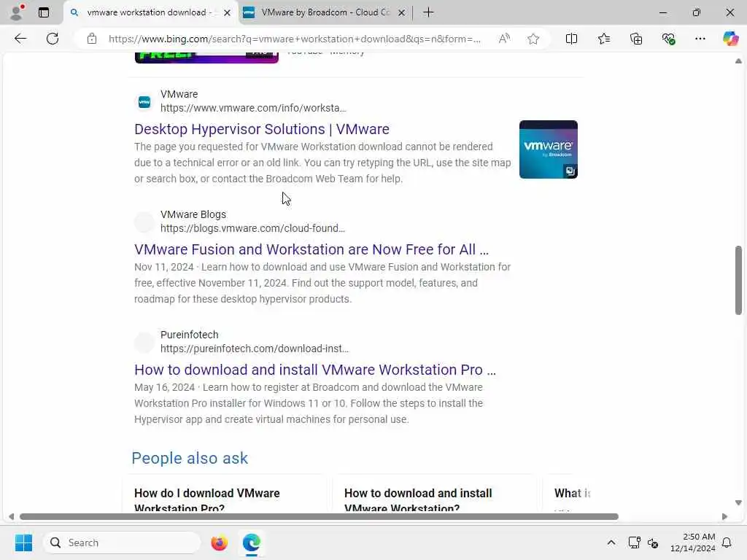
Task: Open the Copilot sidebar icon
Action: pyautogui.click(x=730, y=39)
